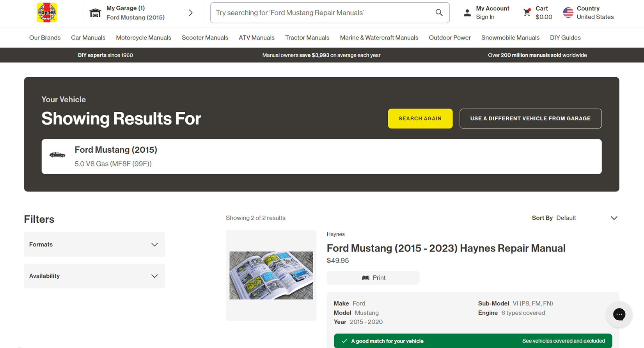
Task: Select the Print format button
Action: tap(373, 278)
